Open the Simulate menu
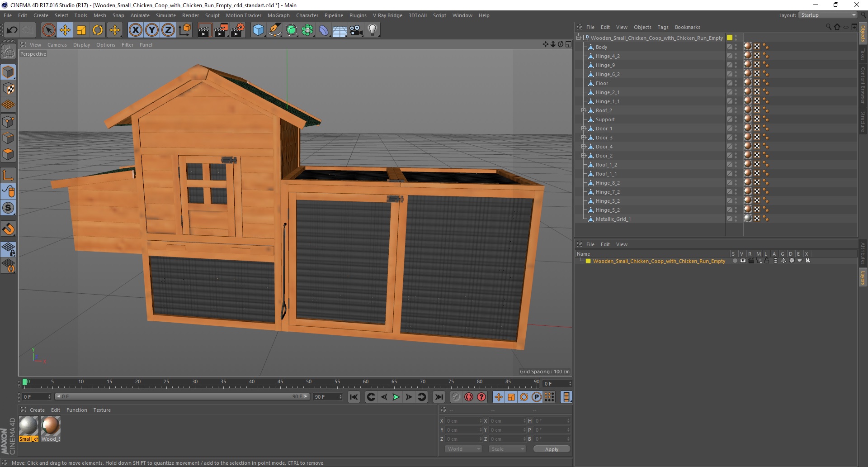This screenshot has height=467, width=868. click(165, 15)
